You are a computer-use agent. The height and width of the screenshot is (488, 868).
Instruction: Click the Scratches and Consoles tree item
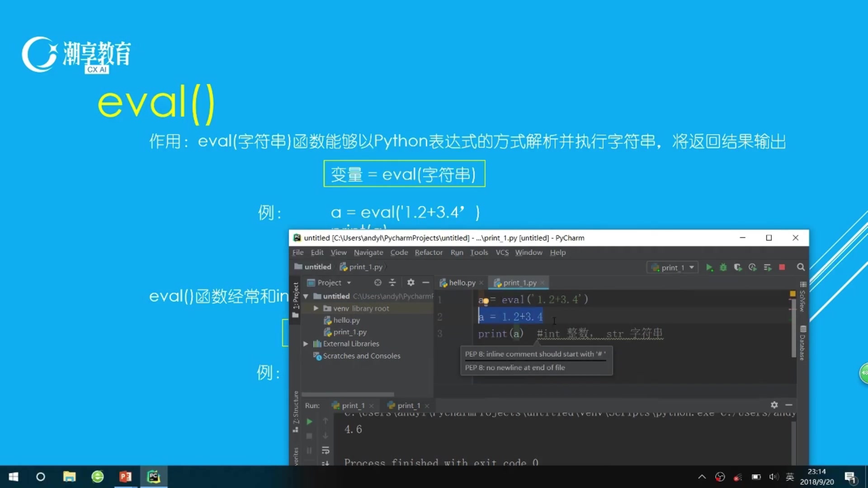[x=361, y=356]
